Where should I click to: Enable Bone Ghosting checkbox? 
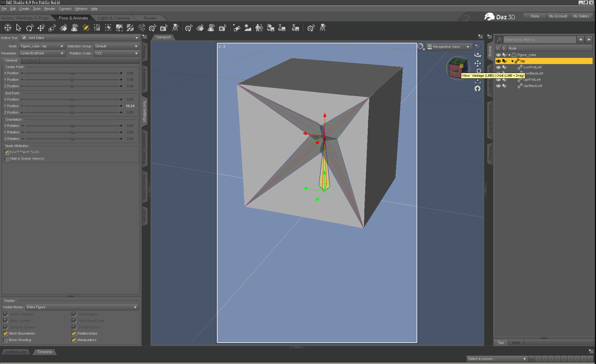point(6,340)
